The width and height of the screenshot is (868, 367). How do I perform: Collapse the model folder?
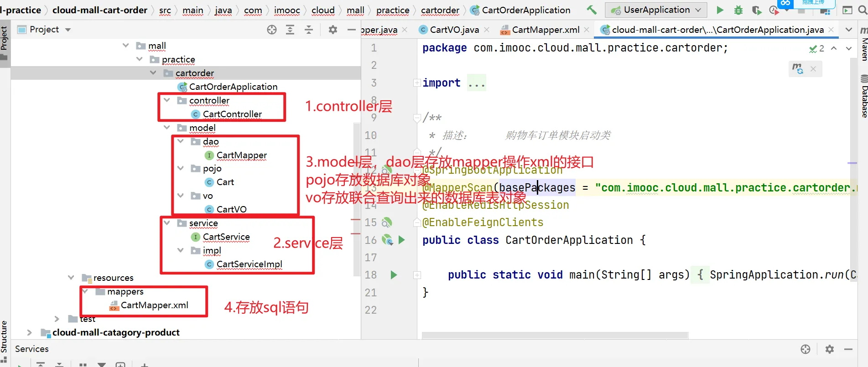coord(167,128)
